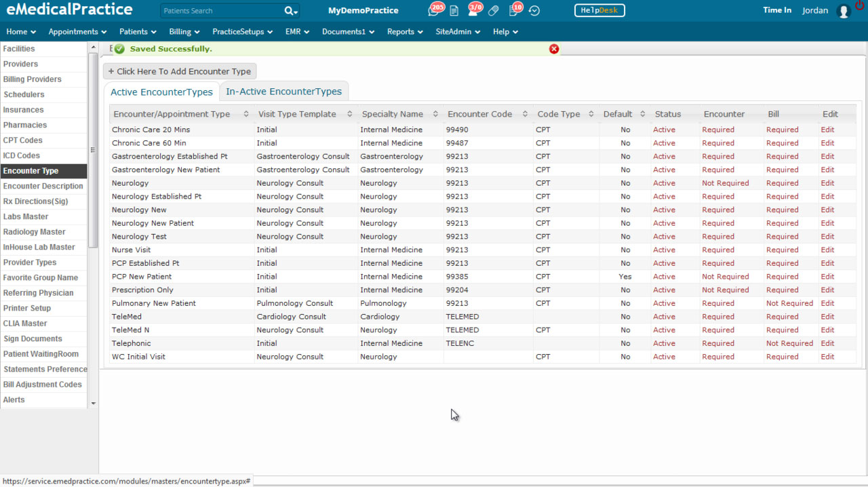
Task: Toggle Not Required bill for Telephonic row
Action: 789,343
